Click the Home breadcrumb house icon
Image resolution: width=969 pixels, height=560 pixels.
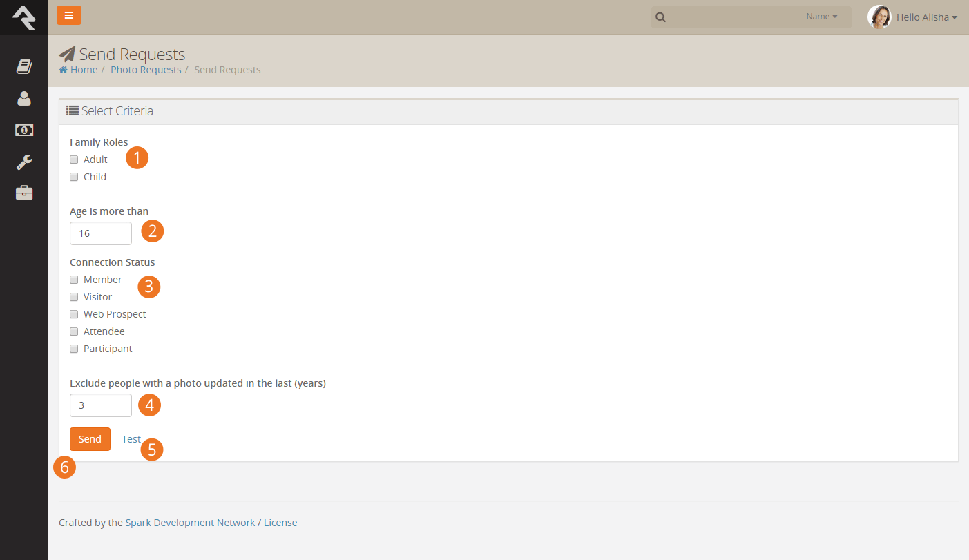tap(64, 70)
